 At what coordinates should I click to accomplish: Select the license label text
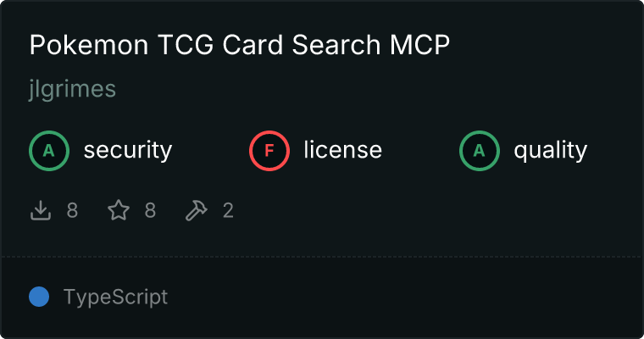[x=342, y=149]
